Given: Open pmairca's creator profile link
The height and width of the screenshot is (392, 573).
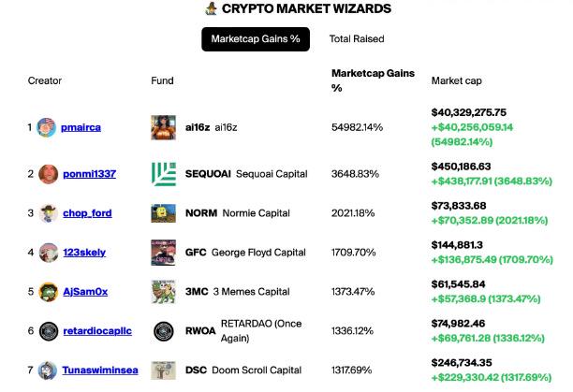Looking at the screenshot, I should point(81,127).
